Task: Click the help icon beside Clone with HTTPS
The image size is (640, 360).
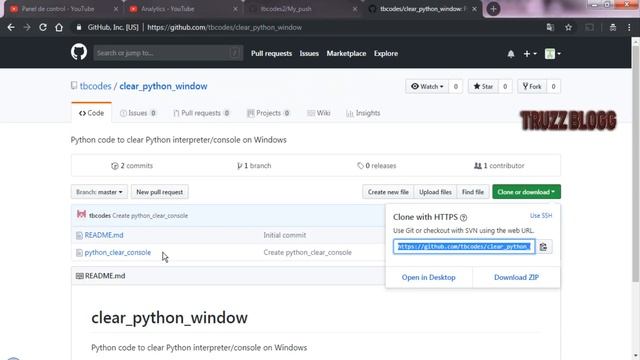Action: (x=463, y=218)
